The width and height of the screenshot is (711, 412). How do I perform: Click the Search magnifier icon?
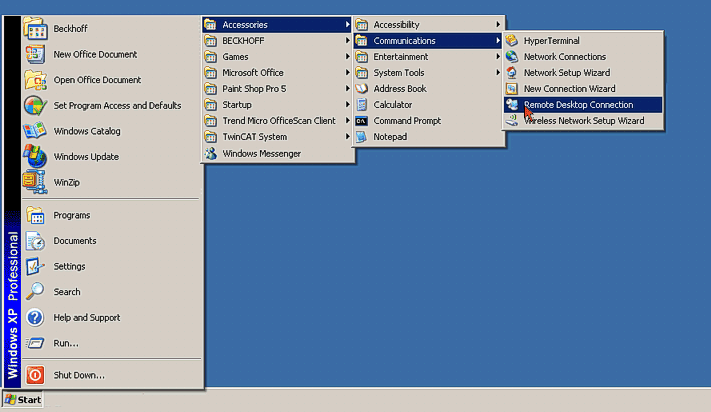point(35,292)
